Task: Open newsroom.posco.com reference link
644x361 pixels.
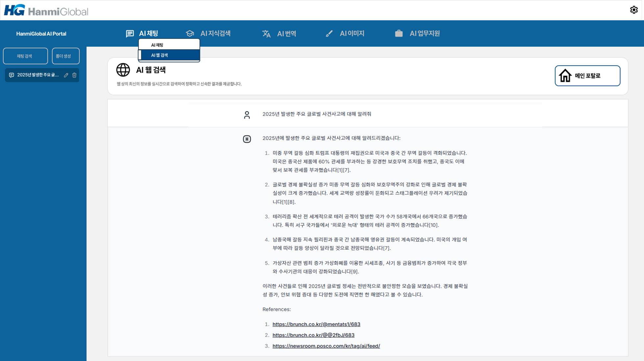Action: (x=326, y=346)
